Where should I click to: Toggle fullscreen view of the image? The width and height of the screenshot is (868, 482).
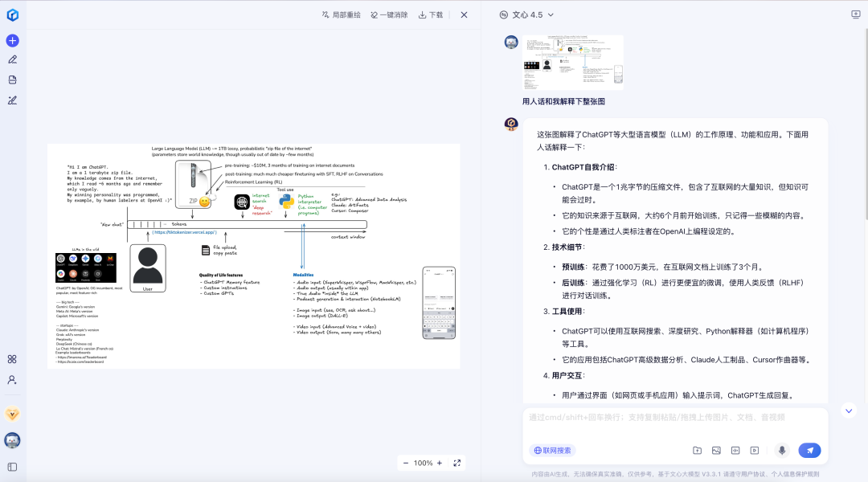pyautogui.click(x=457, y=464)
